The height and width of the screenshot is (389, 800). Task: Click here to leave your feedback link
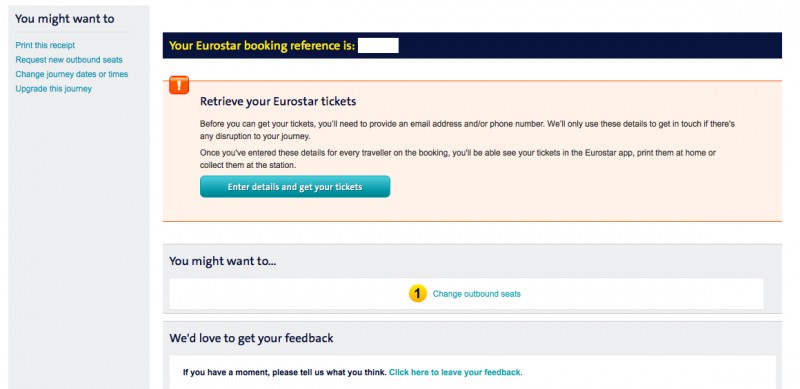tap(456, 372)
